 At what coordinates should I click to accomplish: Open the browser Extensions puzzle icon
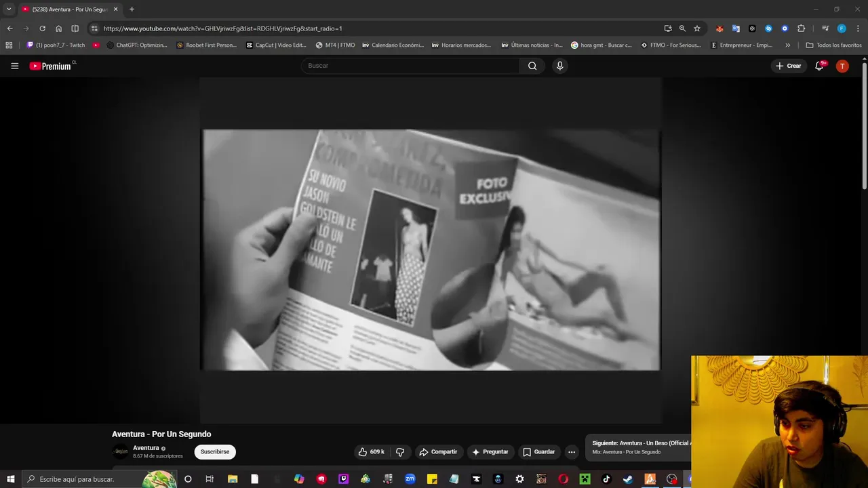point(802,28)
